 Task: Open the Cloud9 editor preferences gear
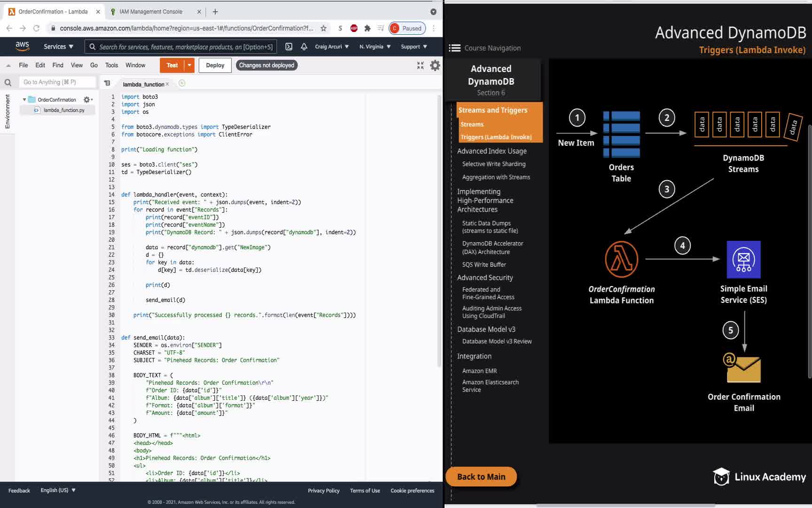click(435, 65)
